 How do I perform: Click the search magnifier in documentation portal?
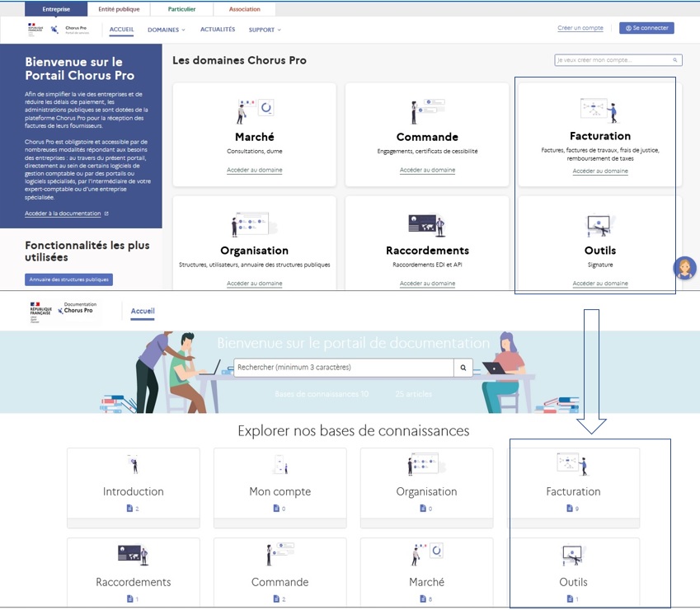tap(463, 367)
